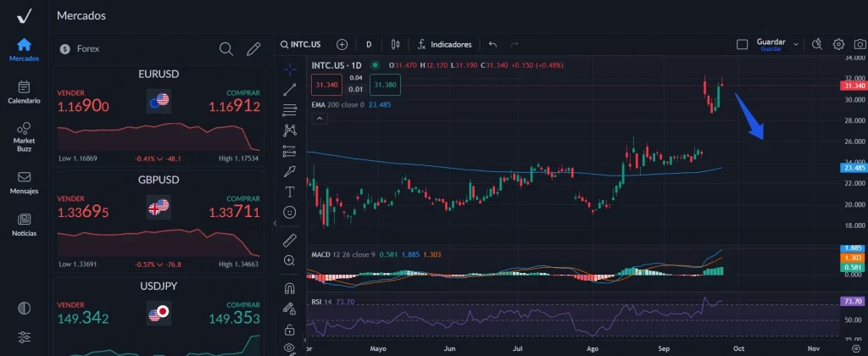Expand the Guardar dropdown arrow
This screenshot has height=356, width=868.
click(795, 42)
